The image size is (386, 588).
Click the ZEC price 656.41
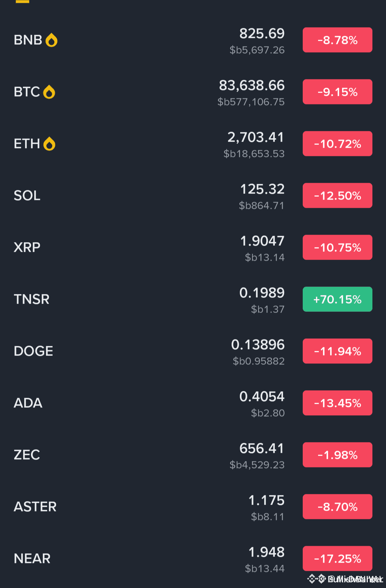tap(262, 449)
